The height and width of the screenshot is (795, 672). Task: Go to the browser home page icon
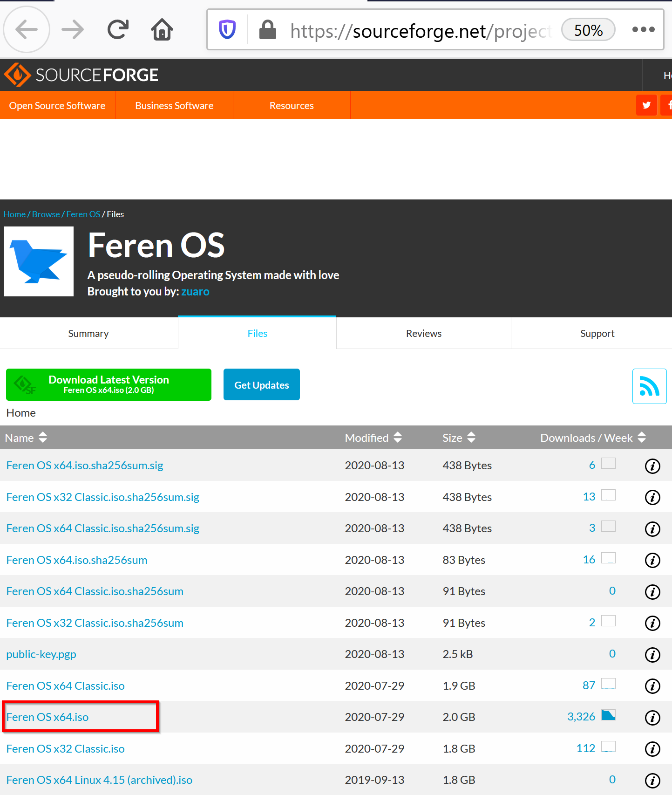click(162, 30)
